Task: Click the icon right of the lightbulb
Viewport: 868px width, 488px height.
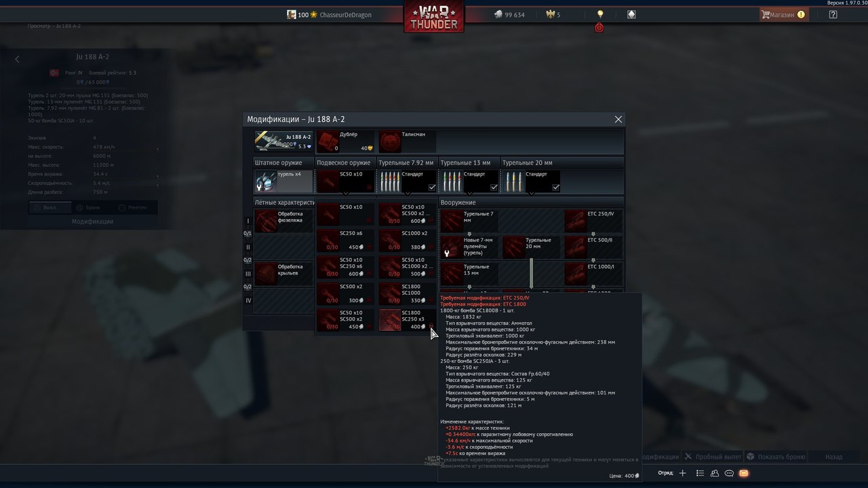Action: [632, 14]
